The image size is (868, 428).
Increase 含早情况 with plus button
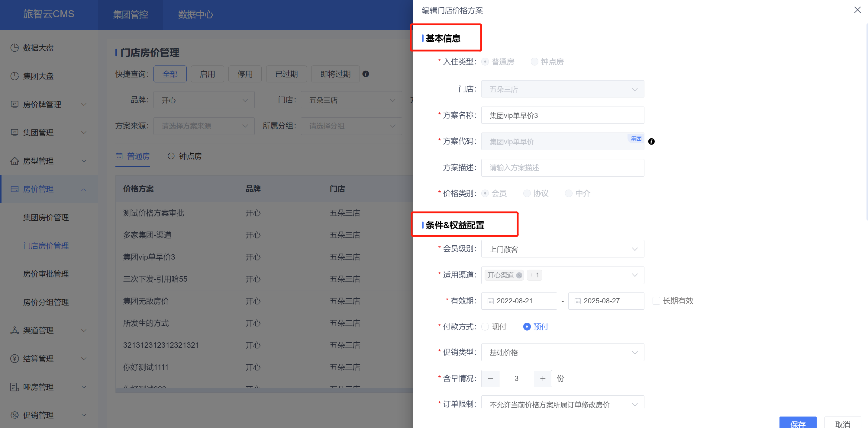point(543,378)
